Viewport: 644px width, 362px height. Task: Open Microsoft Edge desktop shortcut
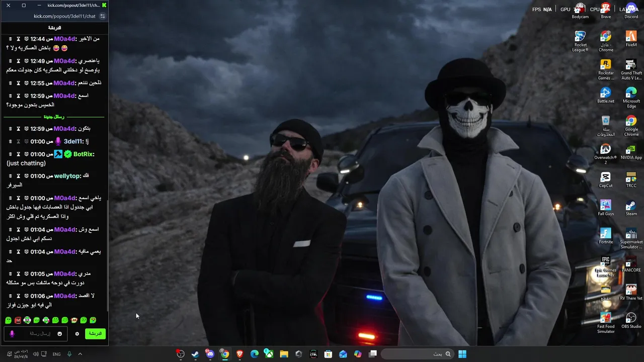631,98
